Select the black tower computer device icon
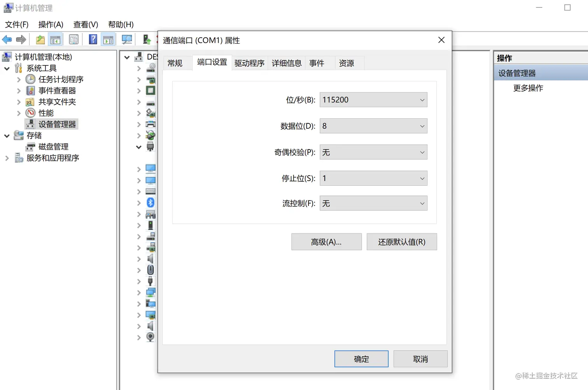Screen dimensions: 588x390 pyautogui.click(x=150, y=225)
